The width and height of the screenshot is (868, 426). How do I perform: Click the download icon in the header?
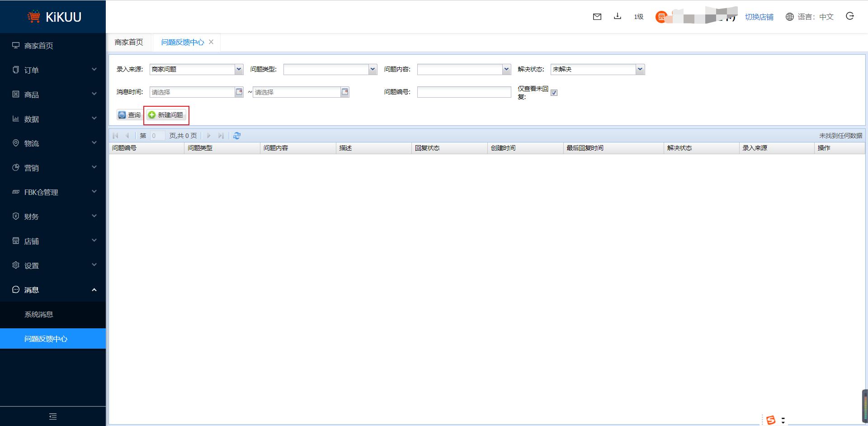(x=618, y=16)
